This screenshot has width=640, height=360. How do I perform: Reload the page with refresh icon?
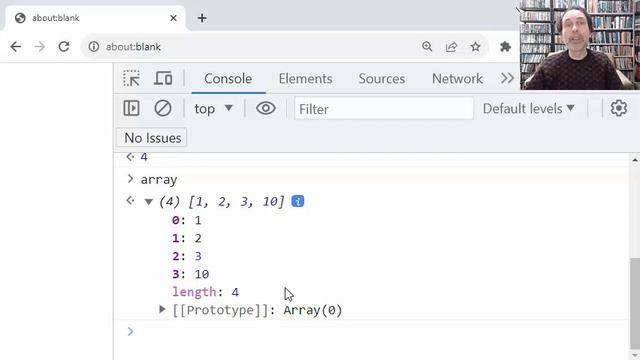(64, 47)
